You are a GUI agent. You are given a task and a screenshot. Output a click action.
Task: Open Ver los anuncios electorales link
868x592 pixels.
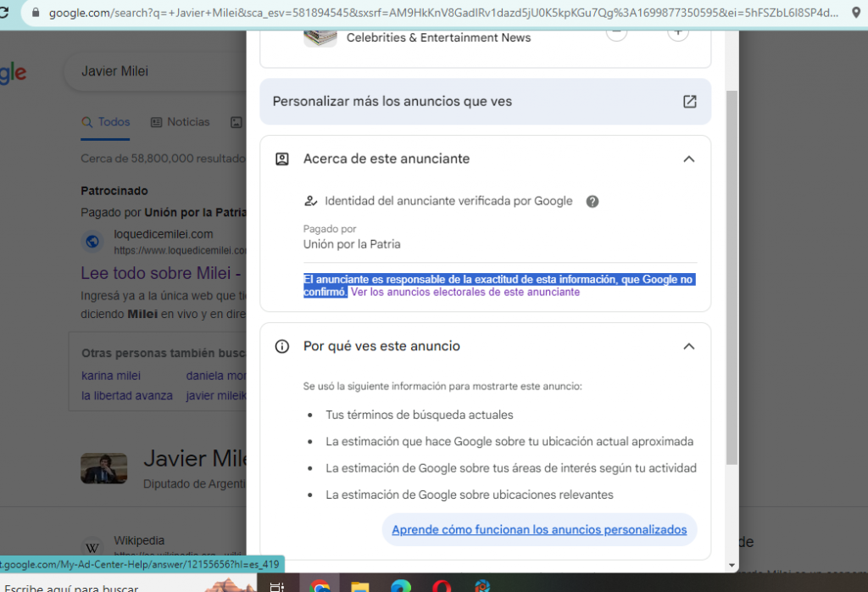465,292
